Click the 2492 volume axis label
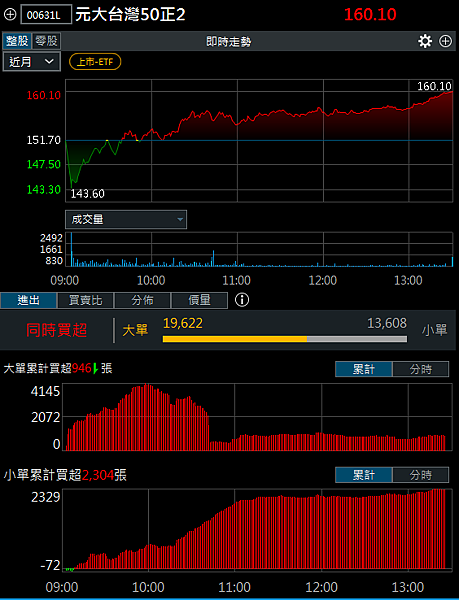 tap(51, 238)
